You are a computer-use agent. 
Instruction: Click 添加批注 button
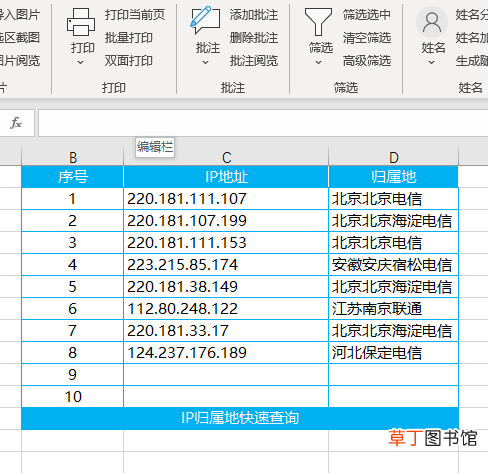(254, 15)
